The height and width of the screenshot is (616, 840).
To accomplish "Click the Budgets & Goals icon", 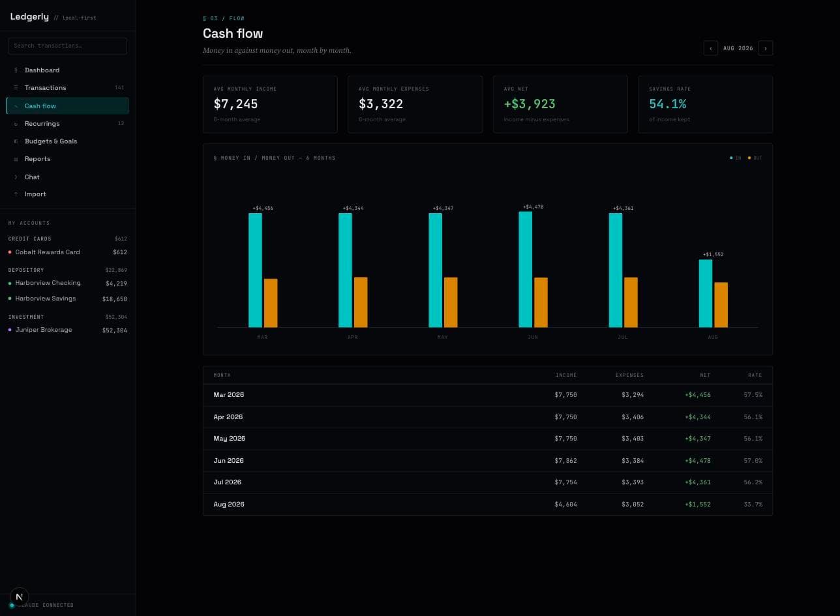I will point(16,141).
